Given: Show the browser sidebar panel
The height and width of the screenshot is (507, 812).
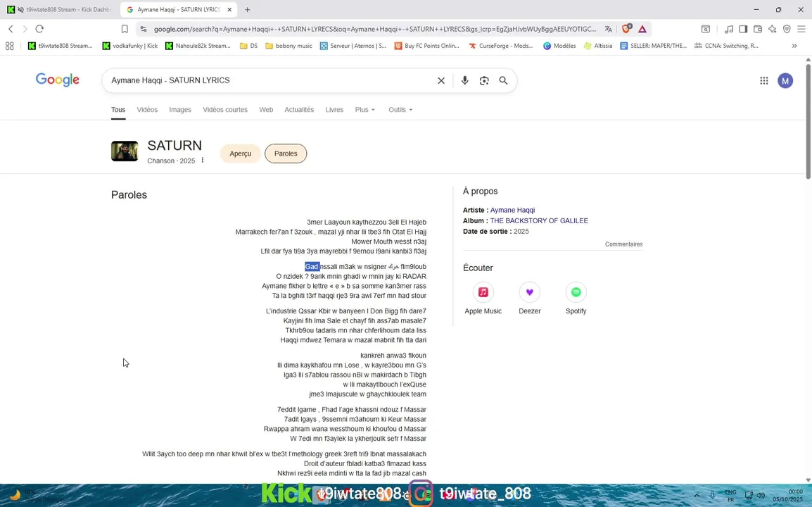Looking at the screenshot, I should pos(743,29).
